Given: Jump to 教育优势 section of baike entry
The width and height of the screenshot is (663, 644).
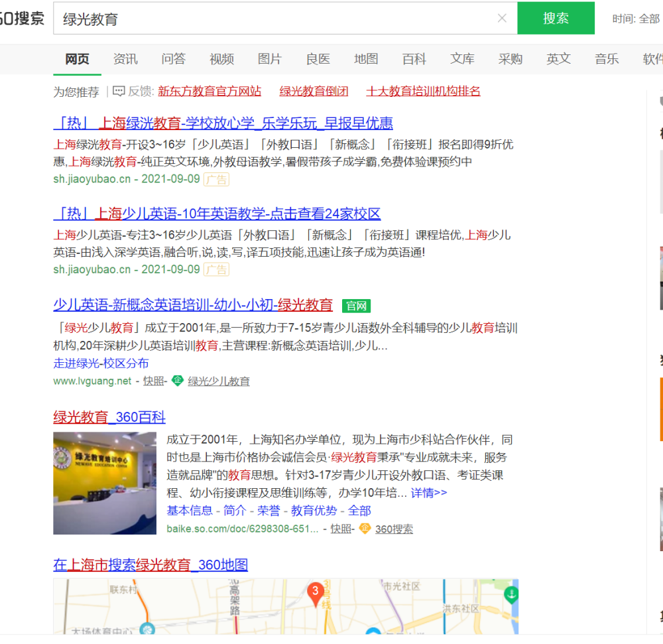Looking at the screenshot, I should click(x=314, y=511).
